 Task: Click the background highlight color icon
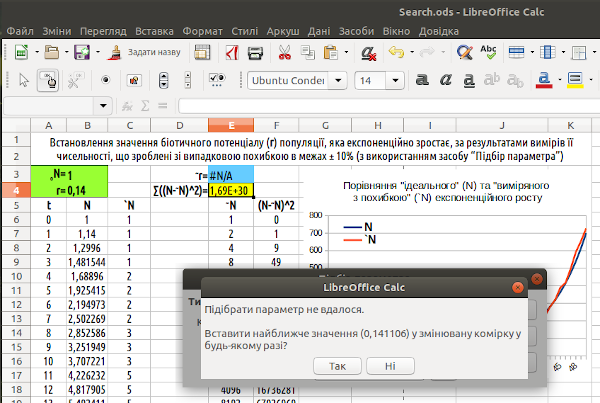[x=575, y=80]
